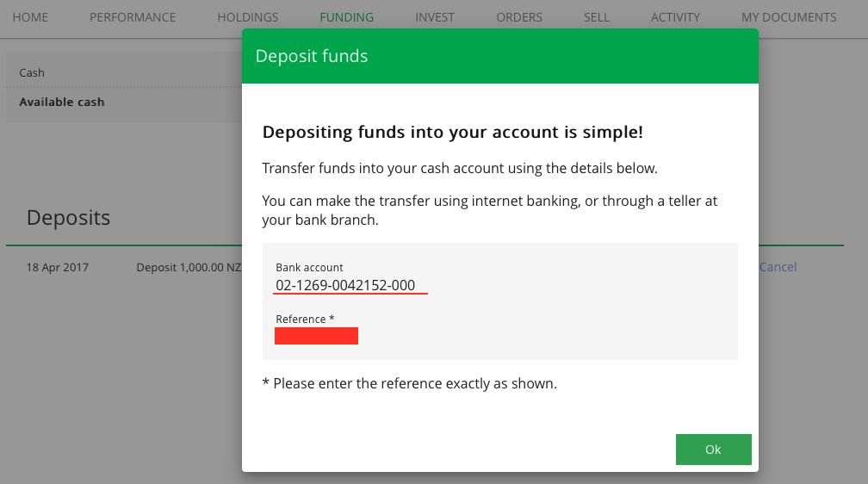
Task: Click the Deposits section heading
Action: coord(69,218)
